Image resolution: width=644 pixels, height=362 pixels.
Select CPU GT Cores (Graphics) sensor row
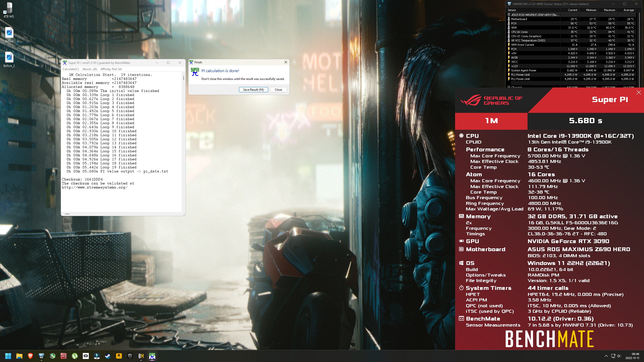571,36
